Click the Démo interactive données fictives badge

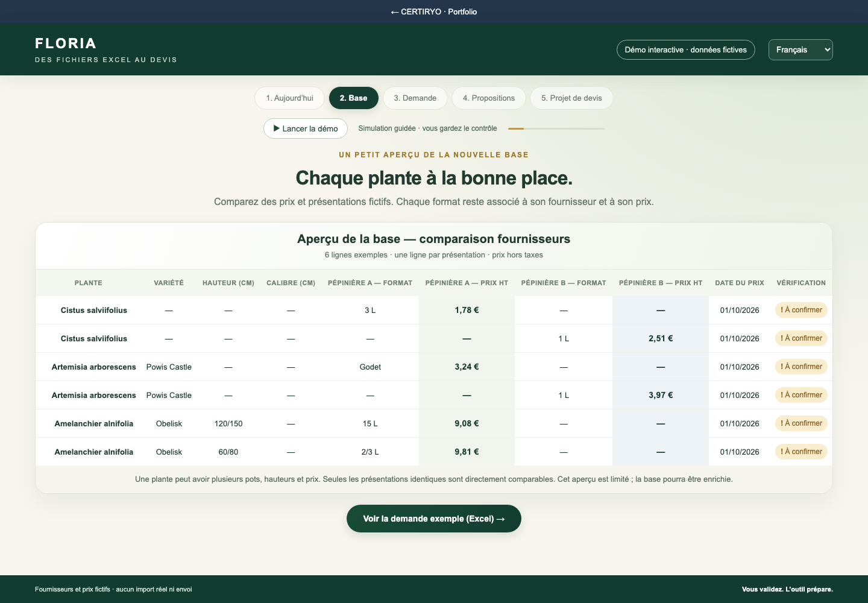tap(686, 49)
